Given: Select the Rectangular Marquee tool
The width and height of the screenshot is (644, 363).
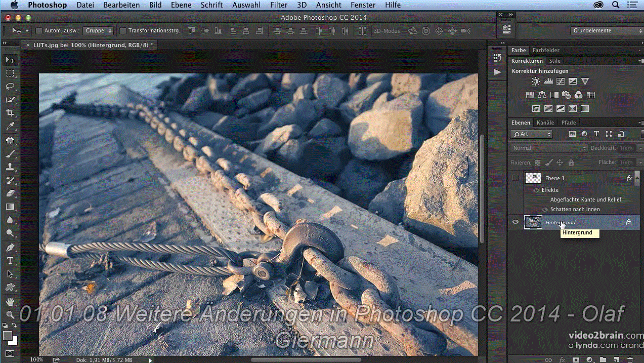Looking at the screenshot, I should [10, 73].
